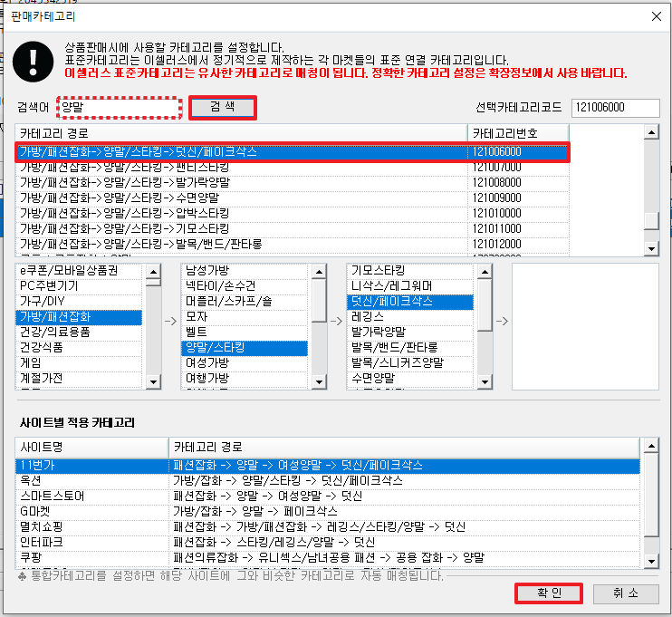Select 레깅스 in third category list

[x=410, y=317]
